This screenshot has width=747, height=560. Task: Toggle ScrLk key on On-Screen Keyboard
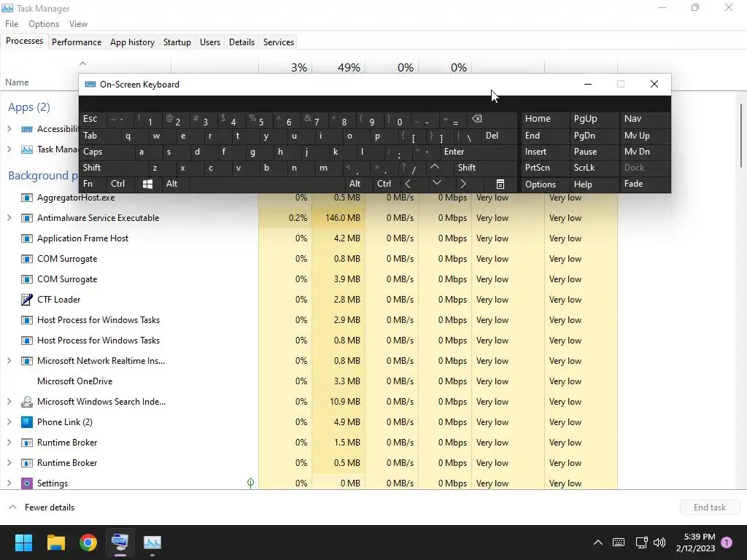coord(595,168)
